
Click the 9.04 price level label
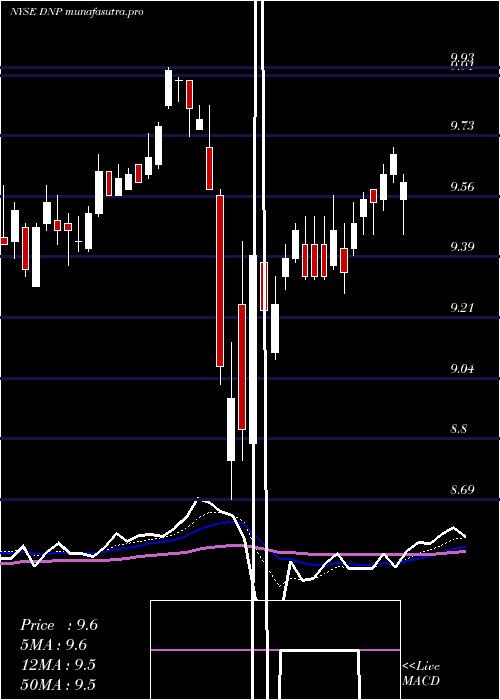click(462, 369)
